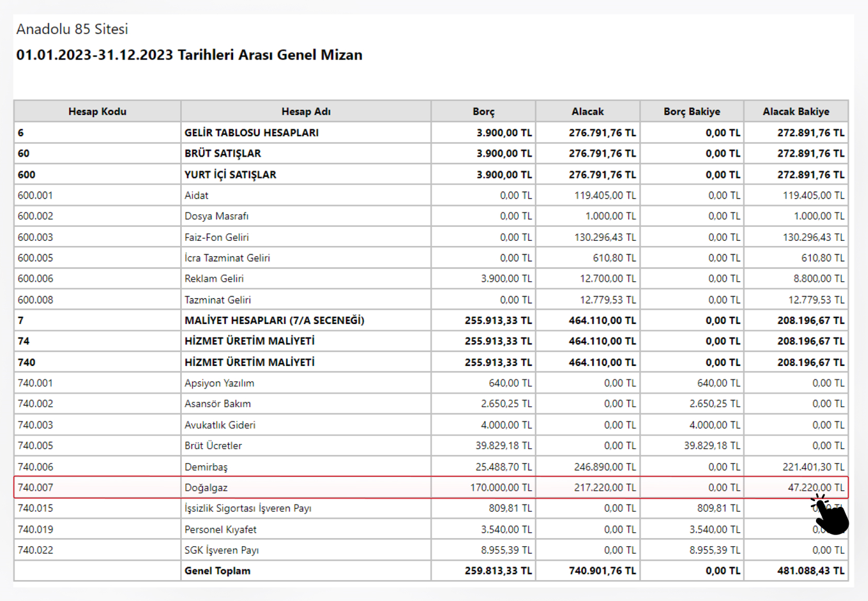Click the Asansör Bakım account name

tap(218, 404)
